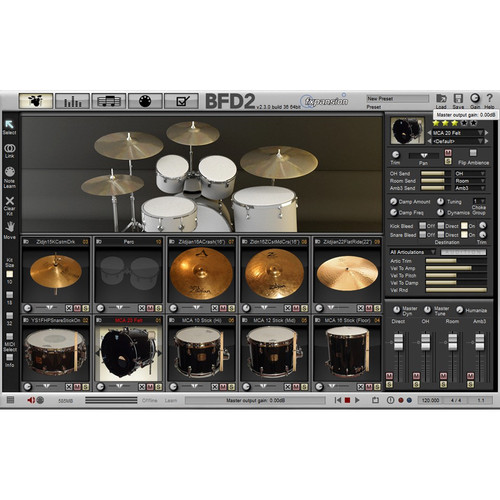The height and width of the screenshot is (500, 500).
Task: Activate the Link tool
Action: tap(10, 148)
